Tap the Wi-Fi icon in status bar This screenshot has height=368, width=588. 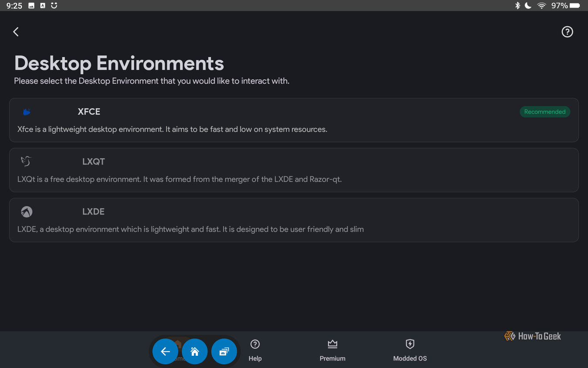(x=541, y=6)
